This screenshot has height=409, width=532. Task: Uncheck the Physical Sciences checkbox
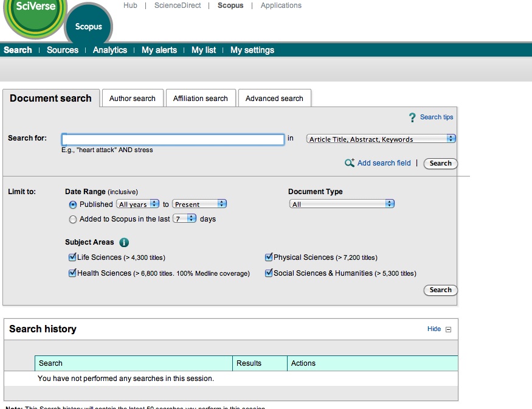(x=269, y=257)
